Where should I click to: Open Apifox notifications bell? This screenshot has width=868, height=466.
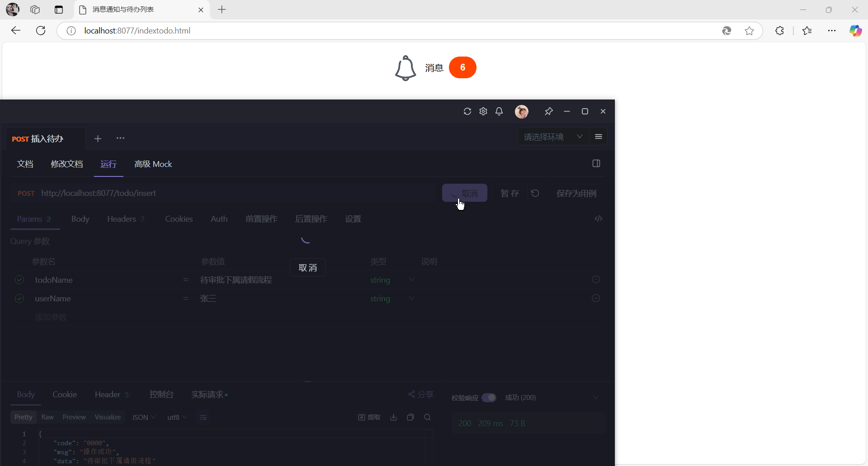click(x=499, y=111)
